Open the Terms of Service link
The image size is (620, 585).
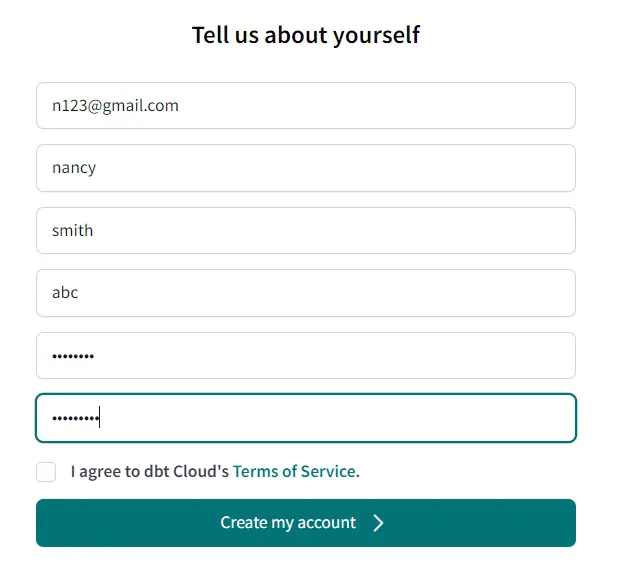point(294,471)
